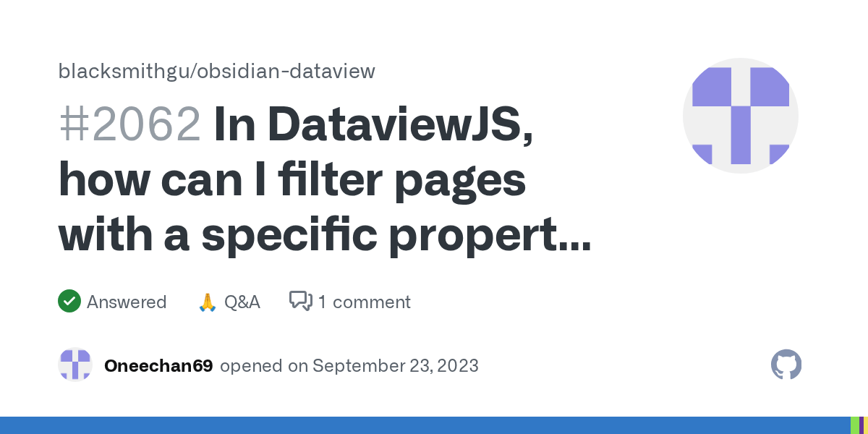Visit the Oneechan69 username

158,366
